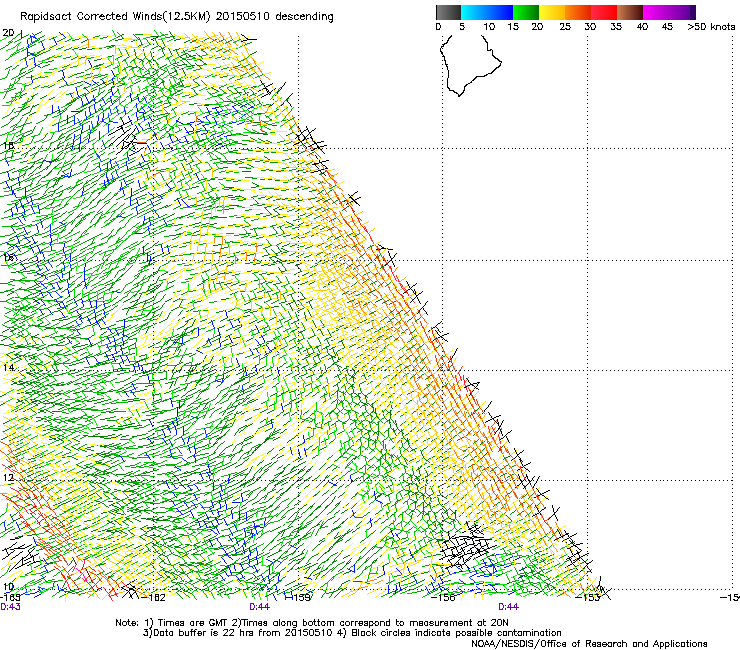Image resolution: width=740 pixels, height=650 pixels.
Task: Click the purple time label 'D:43'
Action: tap(10, 607)
